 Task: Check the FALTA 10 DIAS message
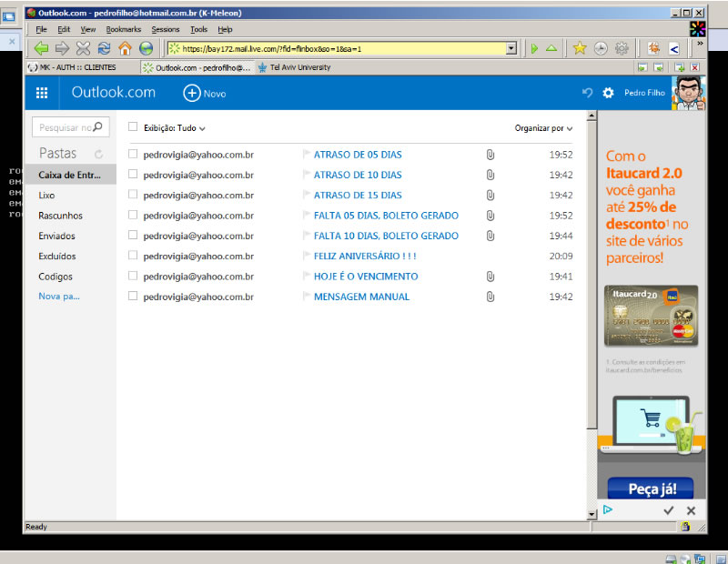(133, 235)
